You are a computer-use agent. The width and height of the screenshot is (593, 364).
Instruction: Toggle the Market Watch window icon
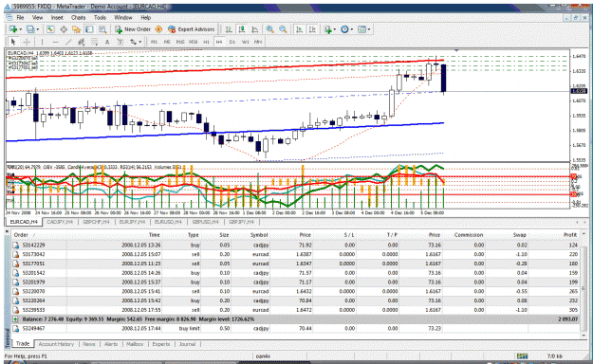point(50,29)
